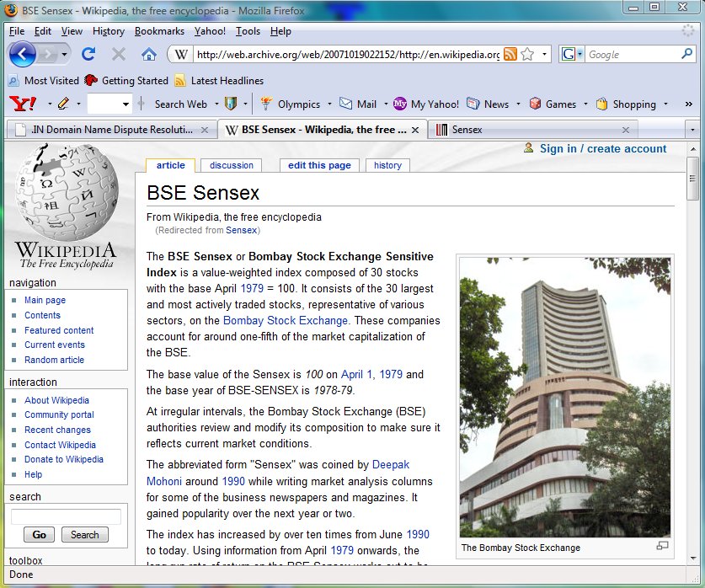The image size is (705, 588).
Task: Focus the Wikipedia search input field
Action: (66, 516)
